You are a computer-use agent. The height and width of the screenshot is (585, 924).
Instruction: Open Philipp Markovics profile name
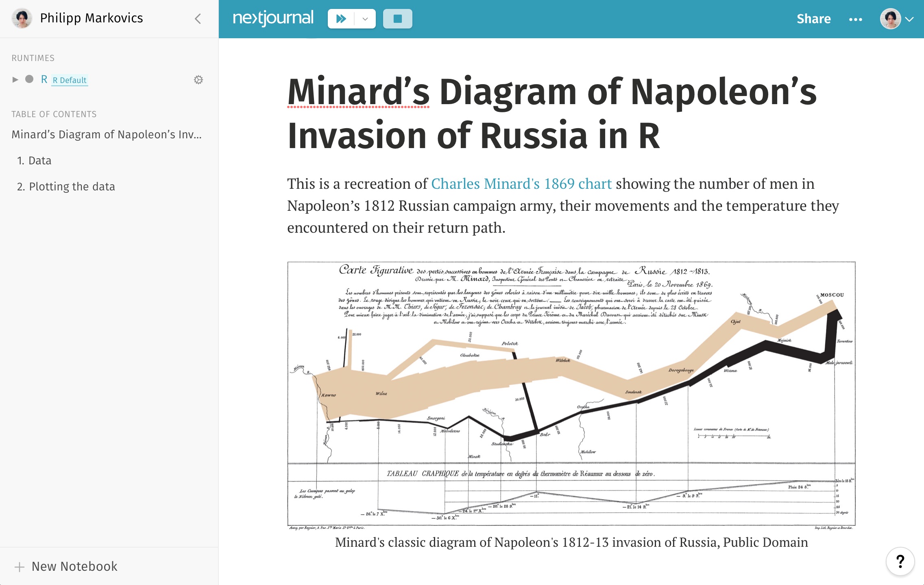(x=92, y=18)
